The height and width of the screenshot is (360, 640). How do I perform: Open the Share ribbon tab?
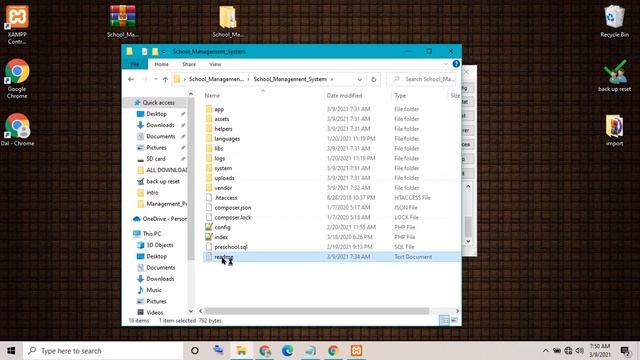tap(189, 64)
